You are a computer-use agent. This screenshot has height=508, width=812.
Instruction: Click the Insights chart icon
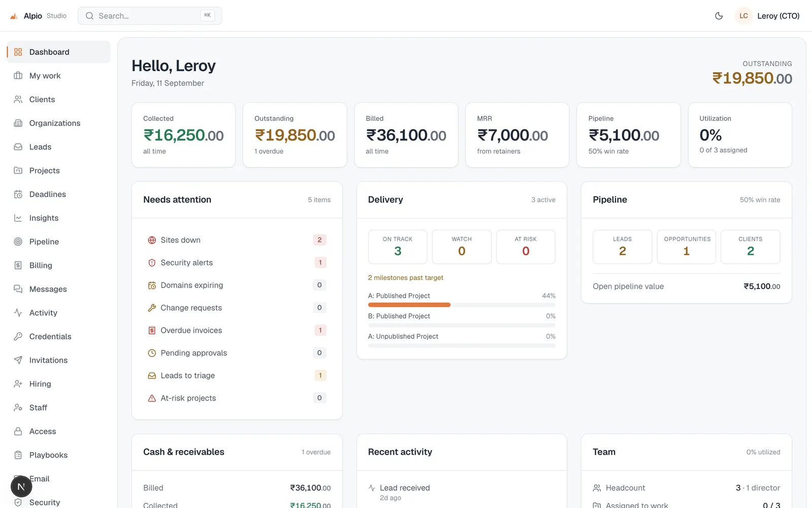coord(18,218)
